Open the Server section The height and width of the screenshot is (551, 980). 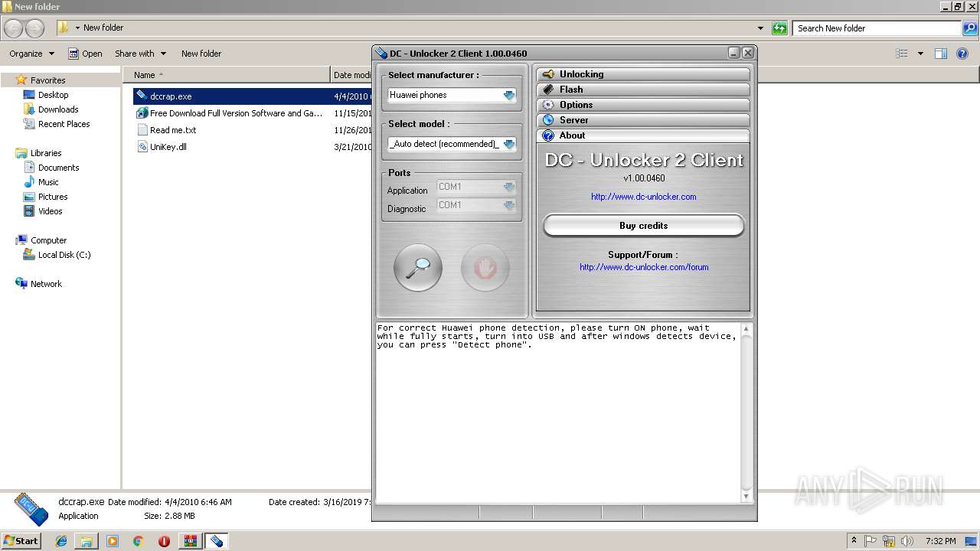(643, 120)
